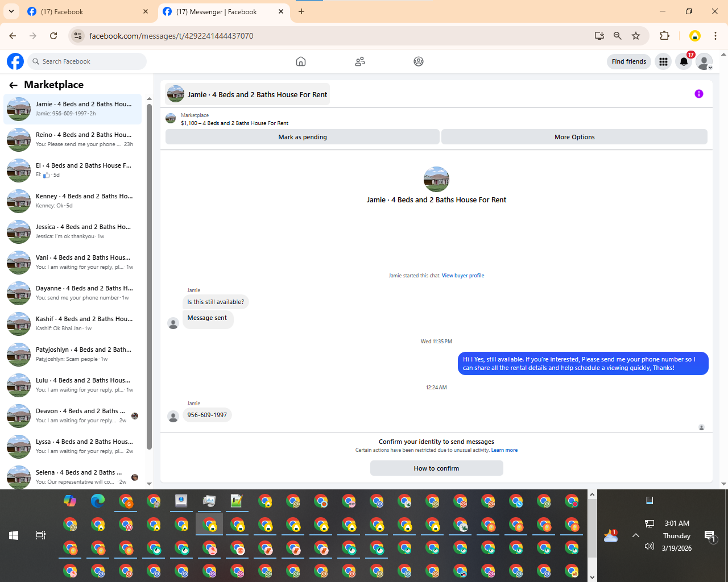The width and height of the screenshot is (728, 582).
Task: Click the "Message sent" bubble
Action: click(x=207, y=318)
